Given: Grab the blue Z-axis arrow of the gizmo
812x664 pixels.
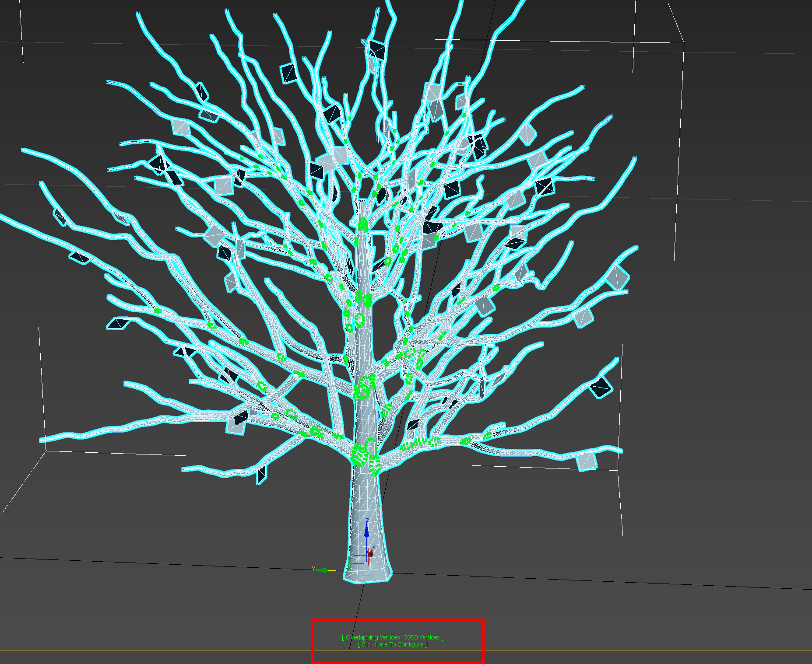Looking at the screenshot, I should point(367,530).
